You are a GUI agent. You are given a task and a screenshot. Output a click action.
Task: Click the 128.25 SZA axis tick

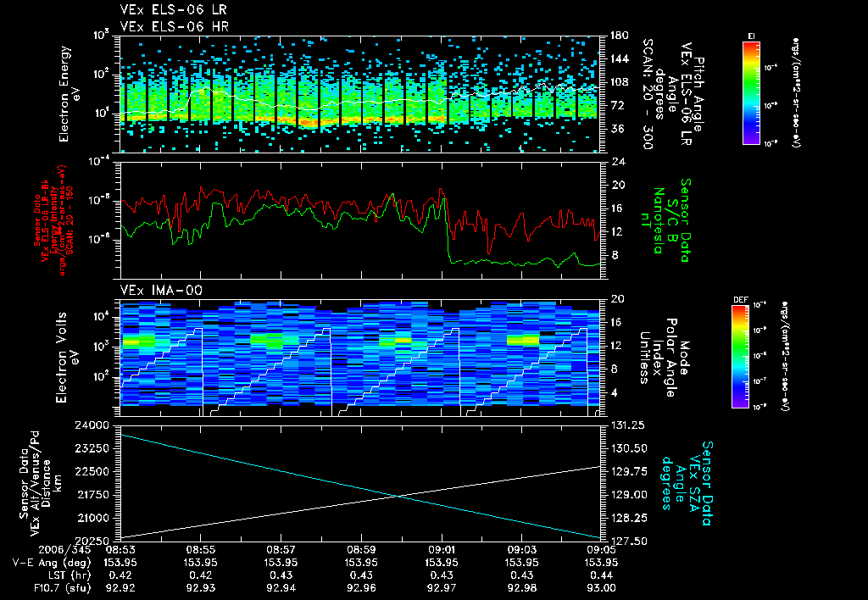[627, 518]
